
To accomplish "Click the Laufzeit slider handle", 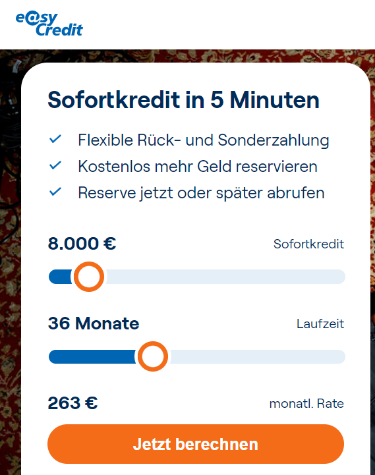I will [153, 356].
